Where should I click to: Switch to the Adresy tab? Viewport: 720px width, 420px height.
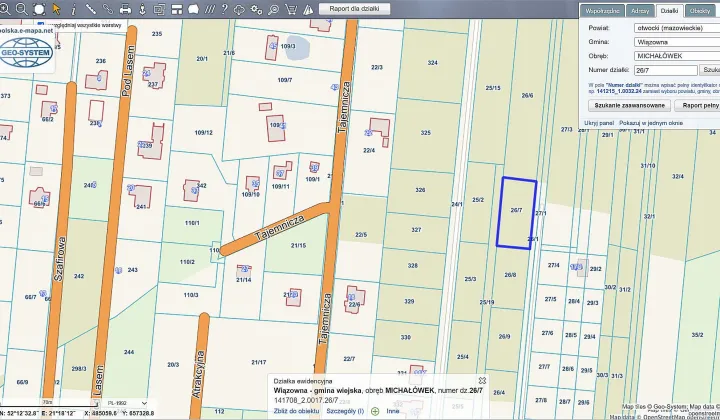640,10
